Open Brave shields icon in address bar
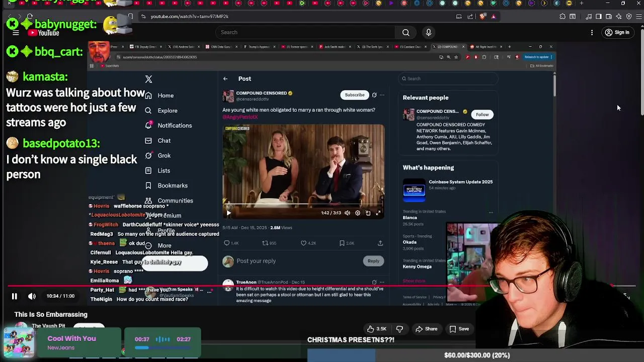Viewport: 644px width, 362px height. pyautogui.click(x=483, y=16)
